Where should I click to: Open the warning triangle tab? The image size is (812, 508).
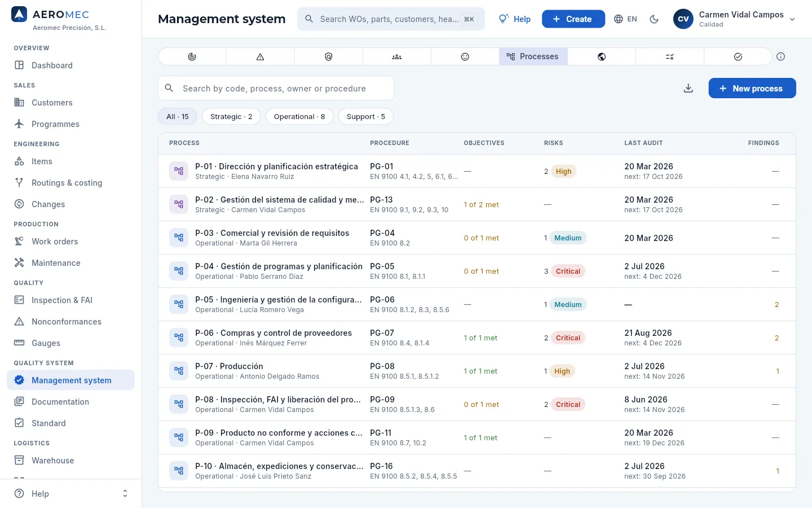260,56
